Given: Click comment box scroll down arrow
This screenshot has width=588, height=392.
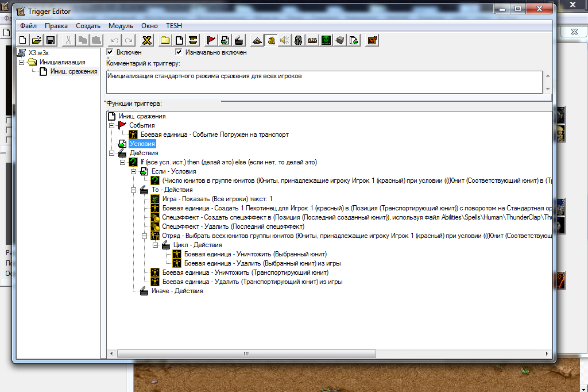Looking at the screenshot, I should [x=548, y=89].
